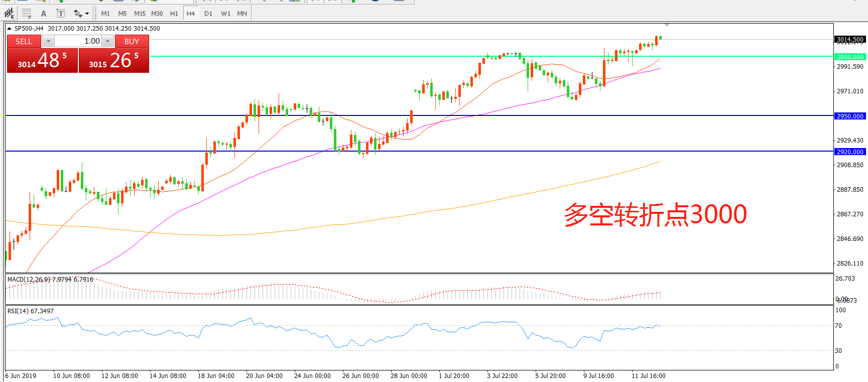This screenshot has height=382, width=868.
Task: Click the lot volume field showing 1.00
Action: pos(78,41)
